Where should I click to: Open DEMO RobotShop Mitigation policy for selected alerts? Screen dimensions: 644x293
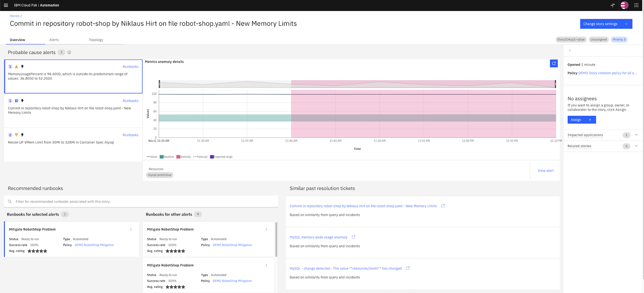[94, 245]
